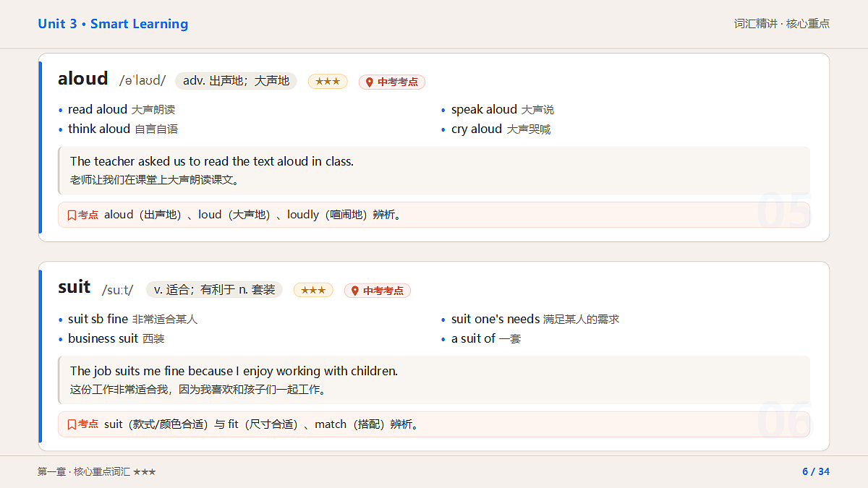Click the footer stars after 核心重点词汇
Viewport: 868px width, 488px height.
145,471
